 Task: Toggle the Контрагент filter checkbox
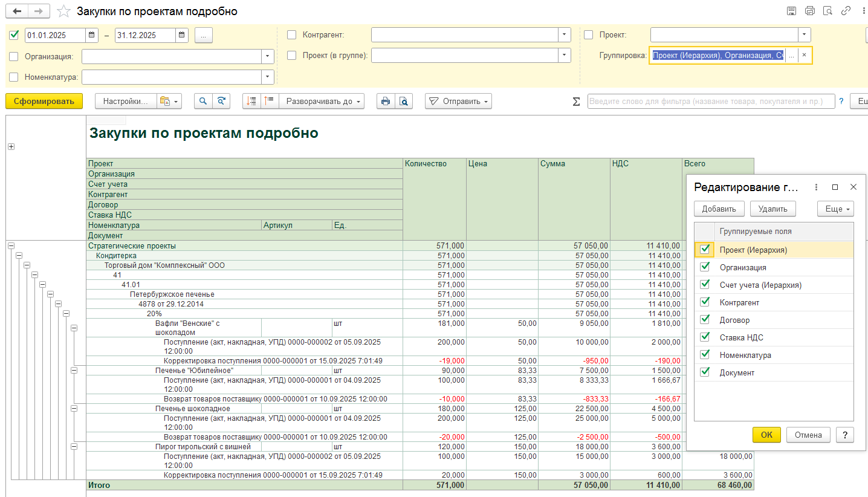[292, 35]
